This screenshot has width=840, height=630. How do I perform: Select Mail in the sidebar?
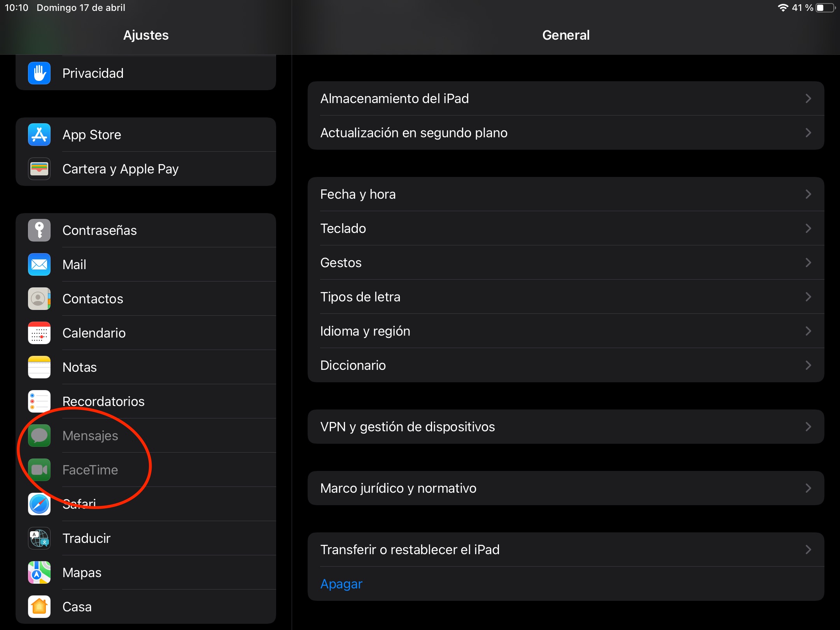(x=146, y=264)
